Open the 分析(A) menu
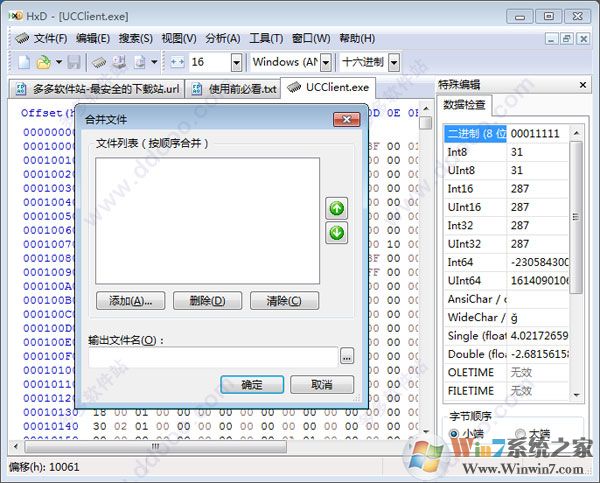The width and height of the screenshot is (600, 483). point(223,38)
